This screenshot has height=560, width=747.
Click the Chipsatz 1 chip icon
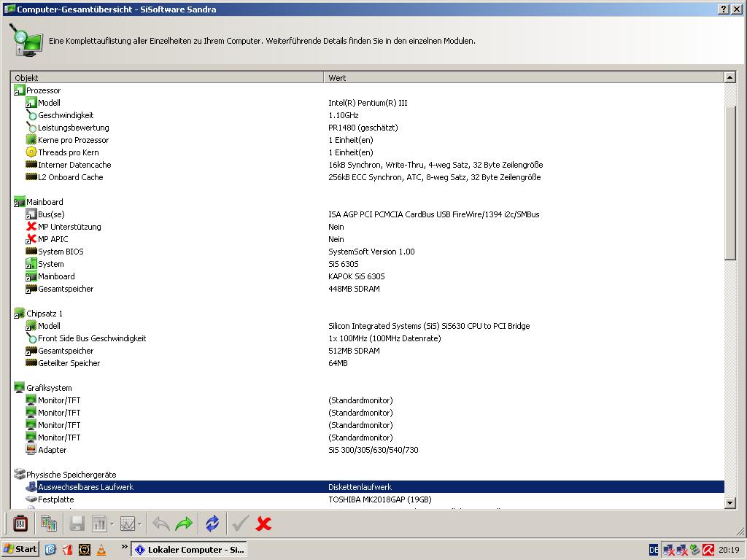pos(19,313)
